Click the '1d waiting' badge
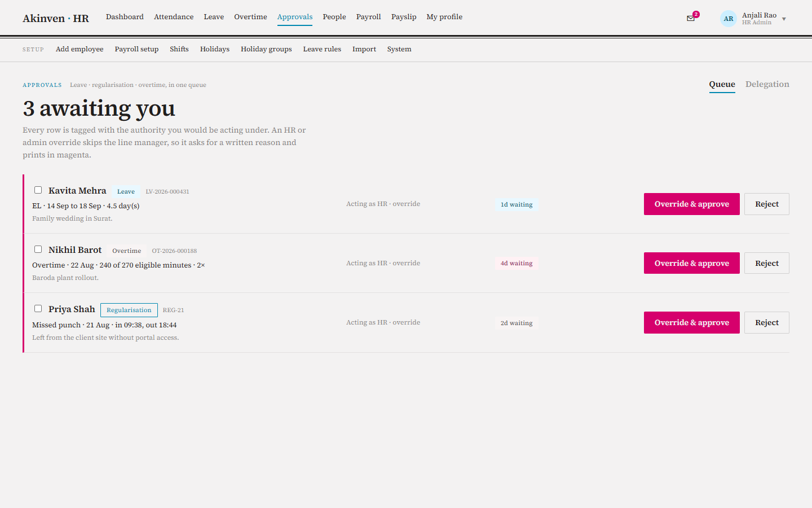 coord(517,204)
